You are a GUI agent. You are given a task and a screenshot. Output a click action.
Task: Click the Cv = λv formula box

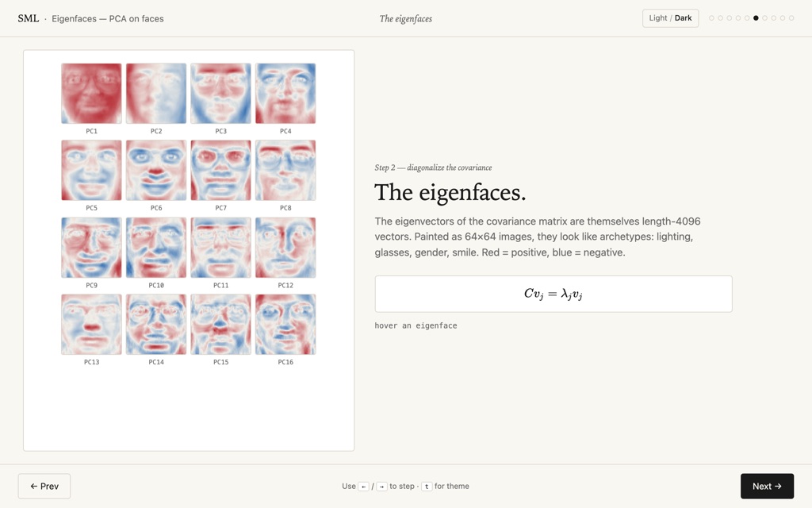click(x=553, y=294)
